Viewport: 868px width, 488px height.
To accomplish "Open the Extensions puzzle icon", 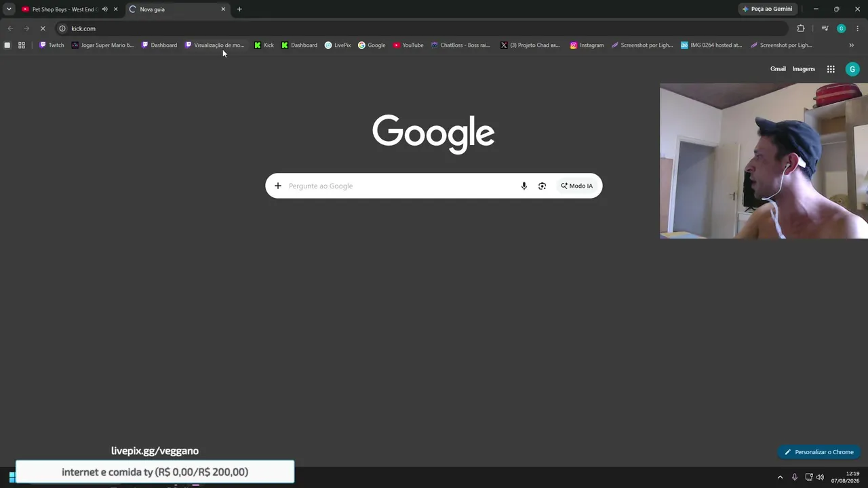I will point(801,28).
